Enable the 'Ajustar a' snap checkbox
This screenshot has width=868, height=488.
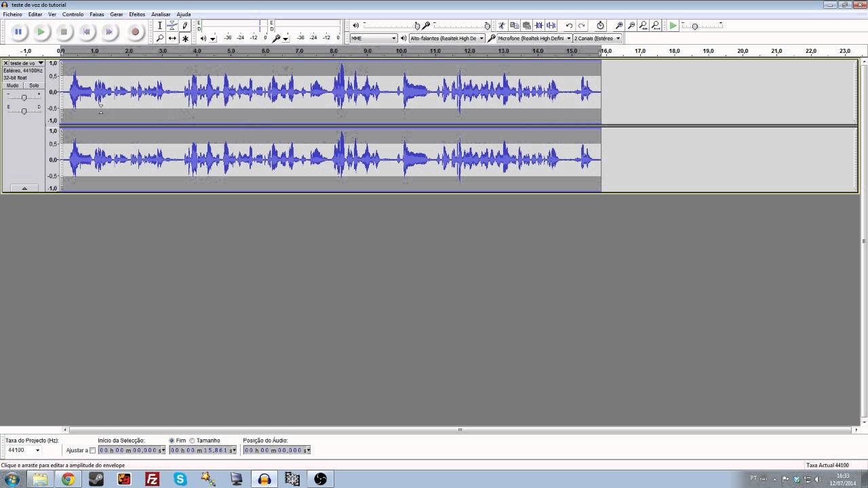click(x=93, y=450)
